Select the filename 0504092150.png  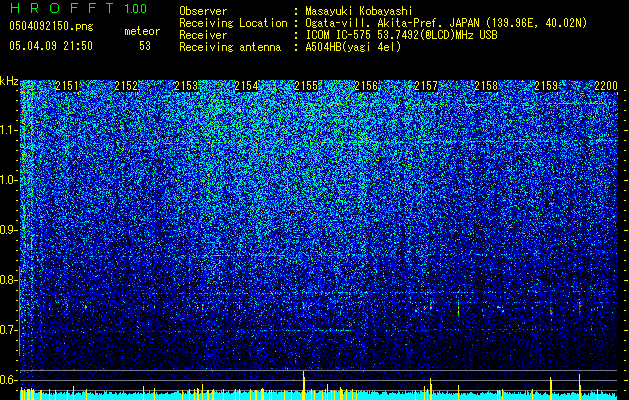(x=51, y=27)
